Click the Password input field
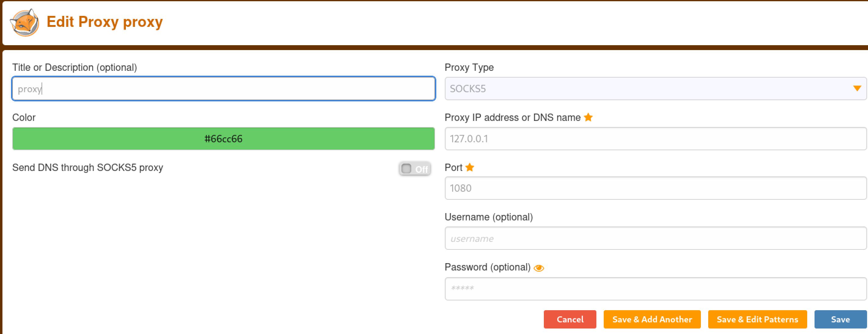Image resolution: width=868 pixels, height=334 pixels. pyautogui.click(x=655, y=288)
